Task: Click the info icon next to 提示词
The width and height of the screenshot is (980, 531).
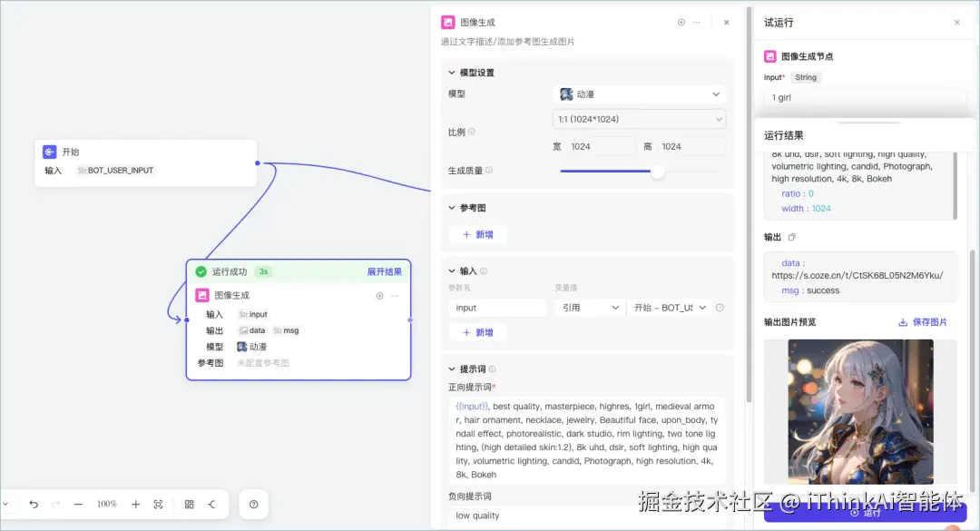Action: [x=492, y=369]
